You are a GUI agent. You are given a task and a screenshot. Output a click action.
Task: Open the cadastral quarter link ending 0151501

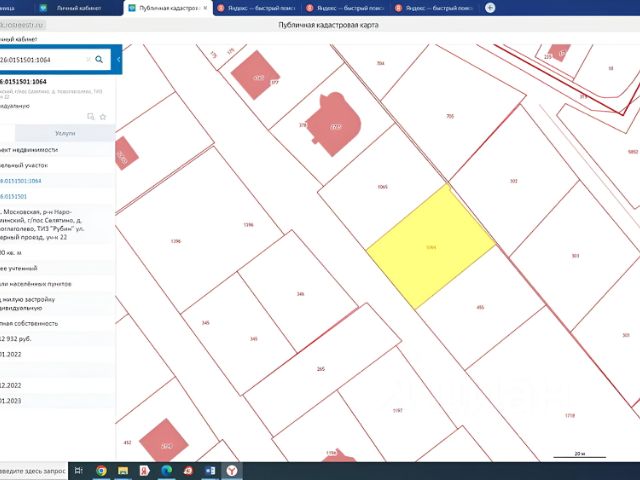point(13,196)
